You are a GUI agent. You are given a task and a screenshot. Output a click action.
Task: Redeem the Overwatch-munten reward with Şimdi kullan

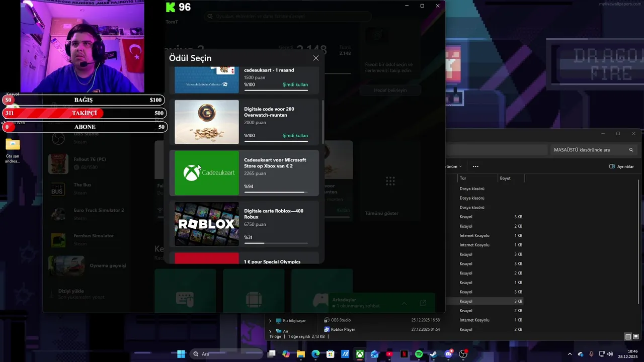pos(295,136)
